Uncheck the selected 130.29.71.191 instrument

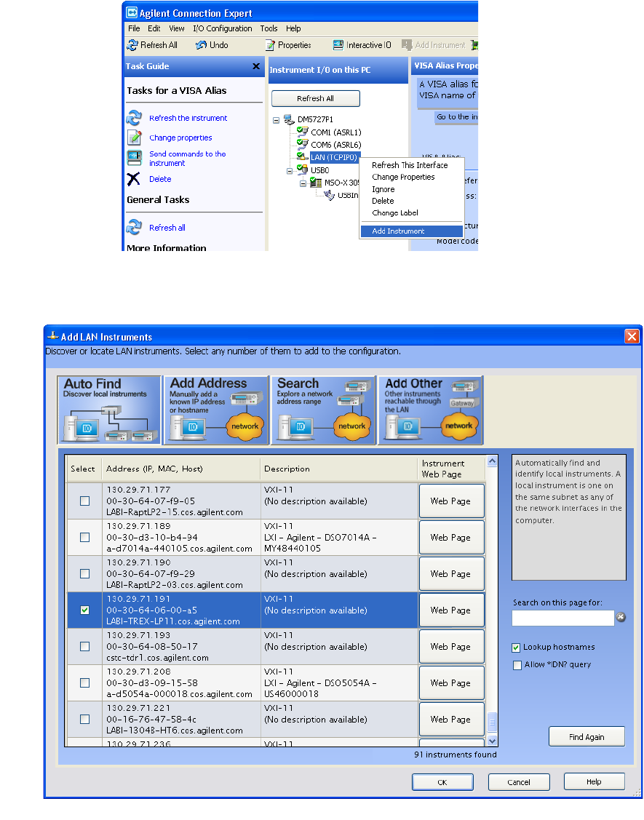point(84,610)
